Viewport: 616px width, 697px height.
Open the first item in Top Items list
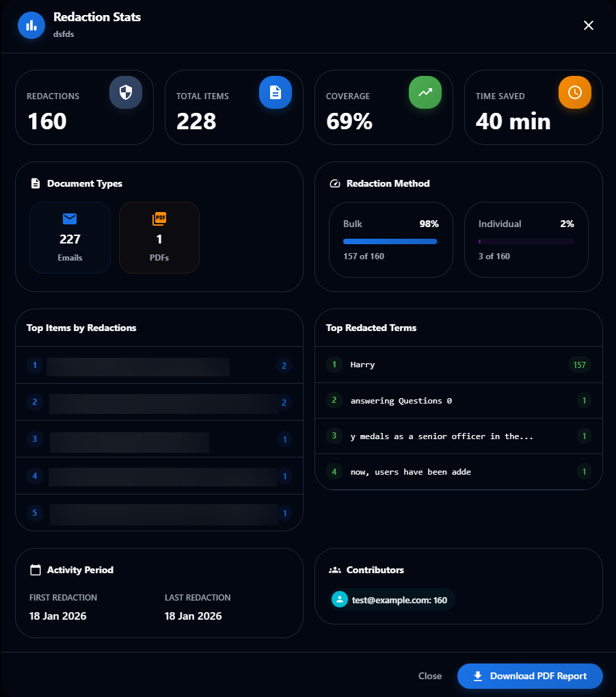pyautogui.click(x=159, y=365)
